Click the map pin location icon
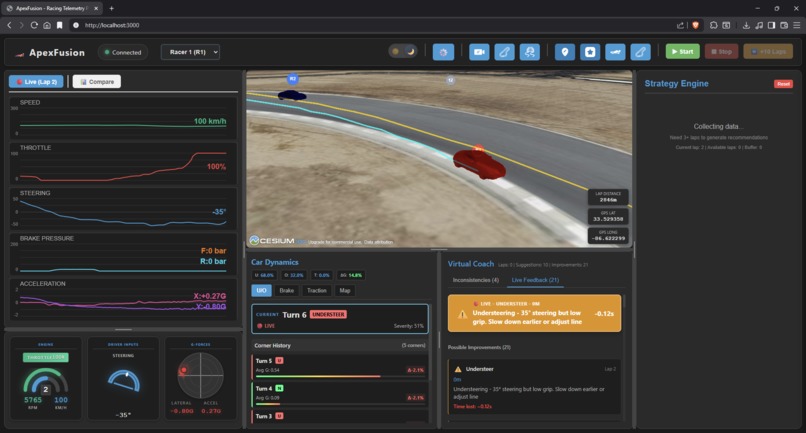 (x=565, y=52)
